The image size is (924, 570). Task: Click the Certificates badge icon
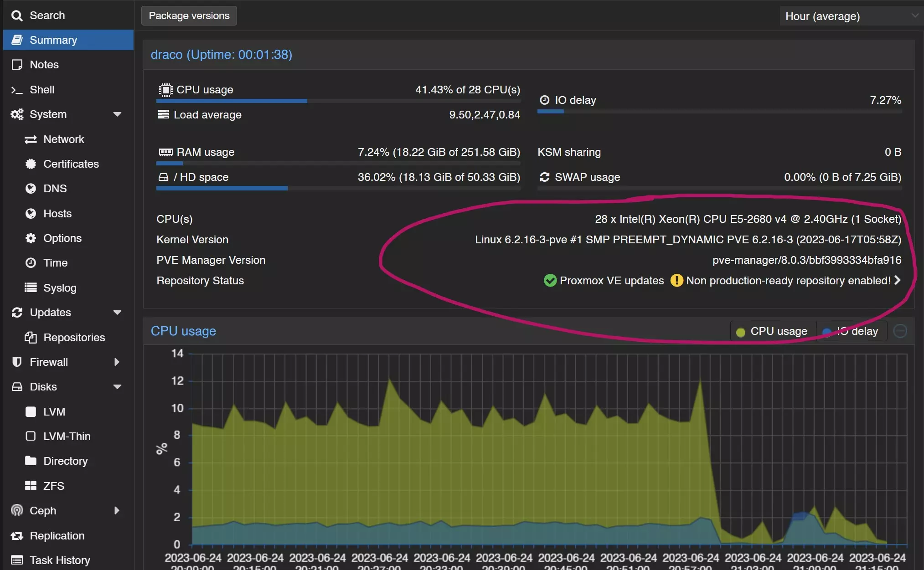pyautogui.click(x=31, y=164)
